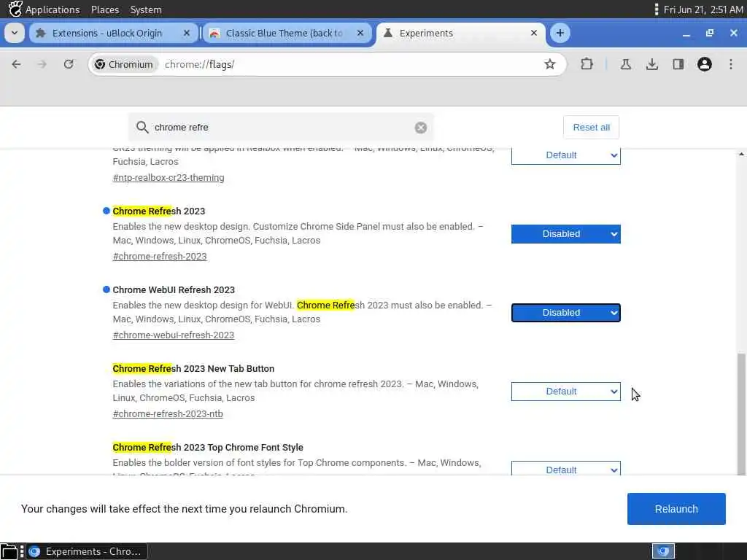Open Chrome WebUI Refresh 2023 Disabled dropdown
This screenshot has width=747, height=560.
point(565,313)
